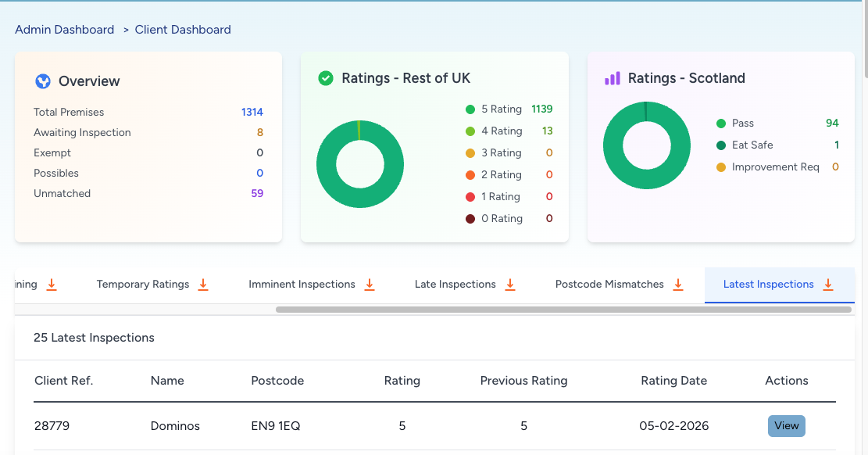Click the Overview card icon
The height and width of the screenshot is (455, 868).
tap(43, 81)
